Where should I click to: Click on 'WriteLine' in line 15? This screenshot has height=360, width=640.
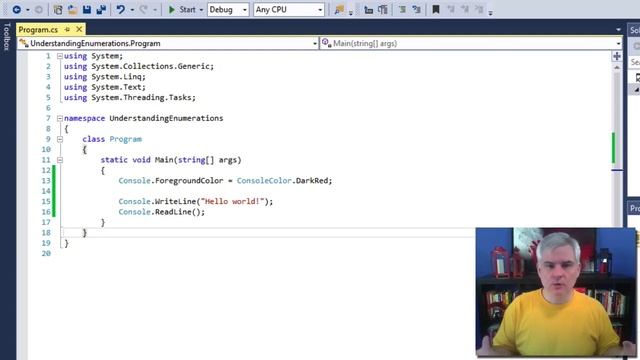tap(176, 201)
